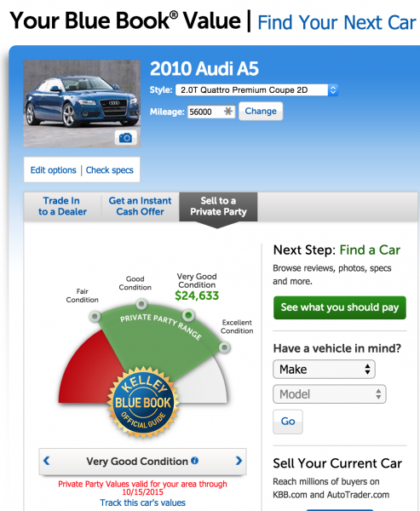Switch to Trade In to a Dealer tab
The width and height of the screenshot is (420, 511).
[x=62, y=206]
